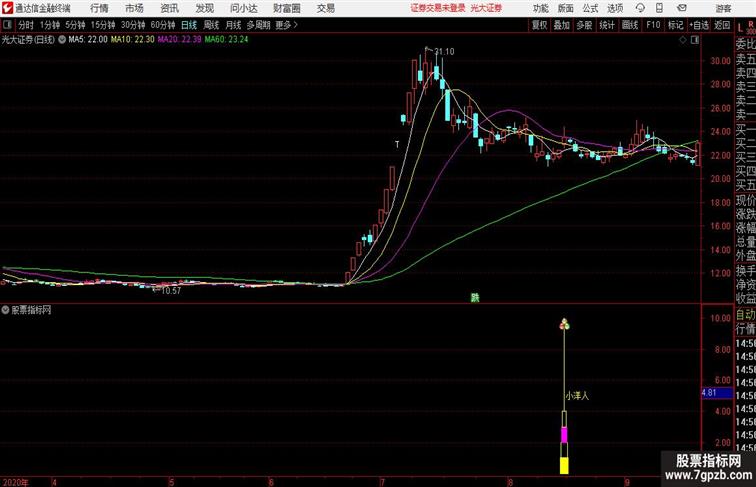Open the 版面 menu

click(566, 8)
